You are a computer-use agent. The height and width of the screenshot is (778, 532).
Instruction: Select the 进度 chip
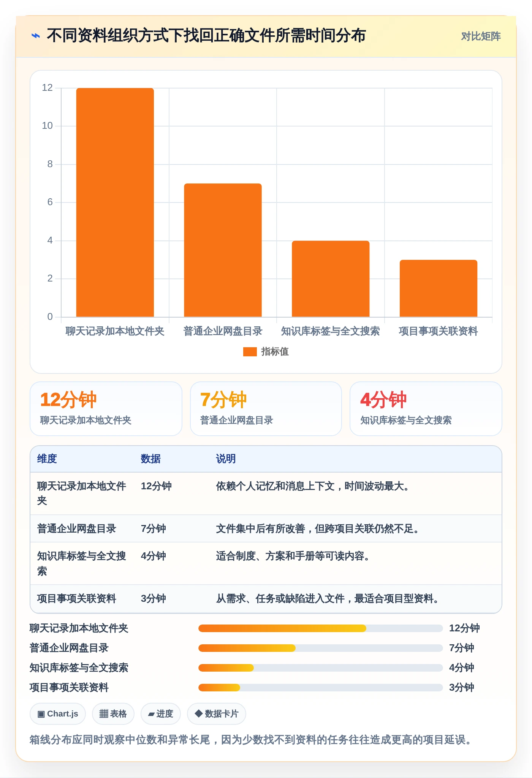point(161,714)
